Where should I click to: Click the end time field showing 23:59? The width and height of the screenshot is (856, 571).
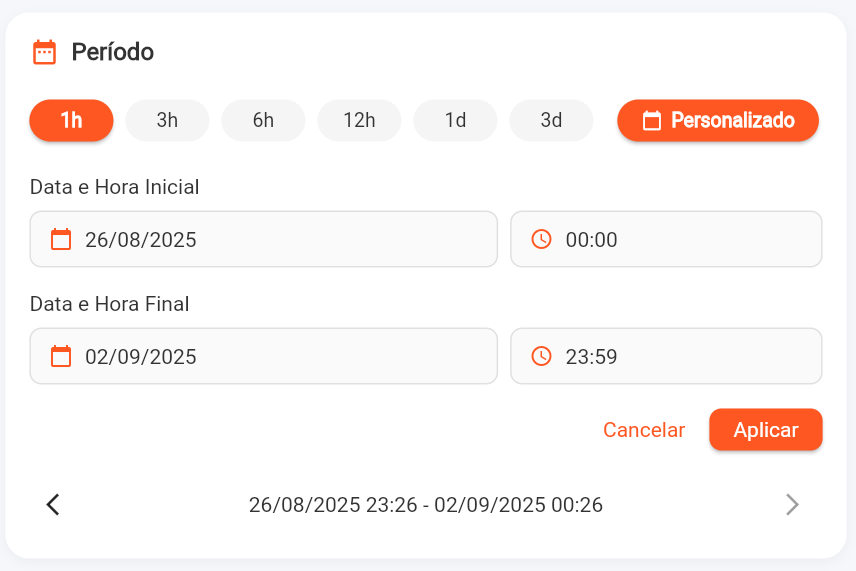click(666, 356)
